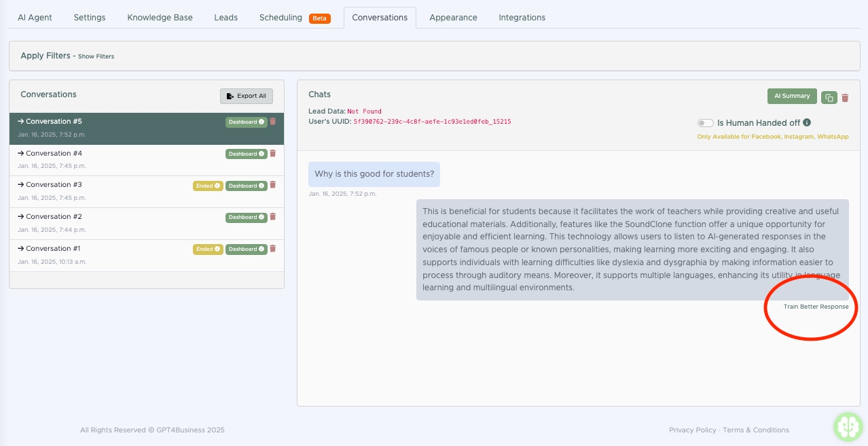The image size is (868, 446).
Task: Delete Conversation #5 using its trash icon
Action: point(273,122)
